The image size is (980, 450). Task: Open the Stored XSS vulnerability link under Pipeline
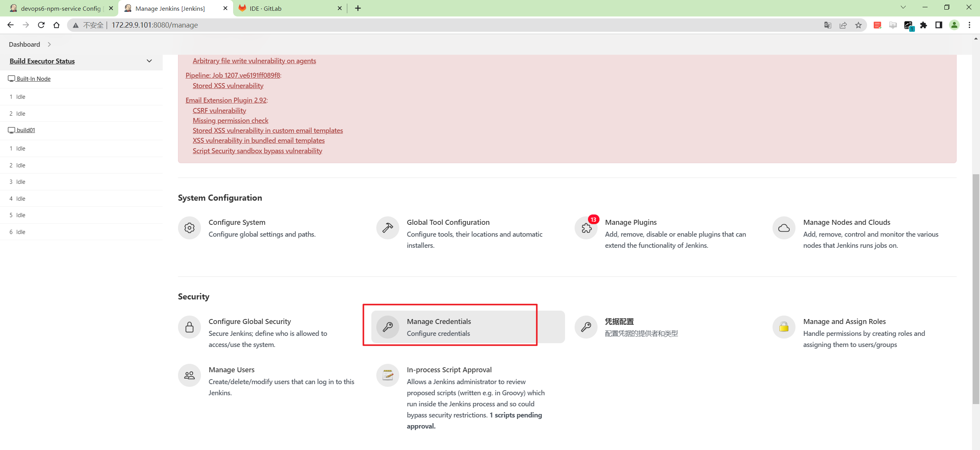coord(228,85)
